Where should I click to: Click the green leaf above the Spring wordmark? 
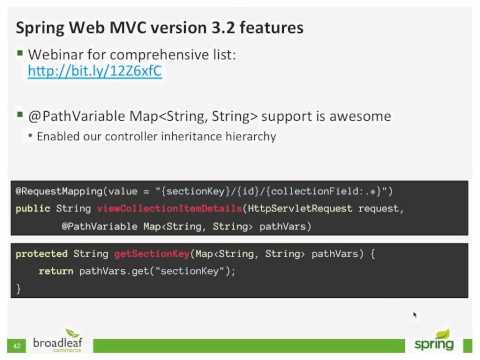[x=443, y=333]
